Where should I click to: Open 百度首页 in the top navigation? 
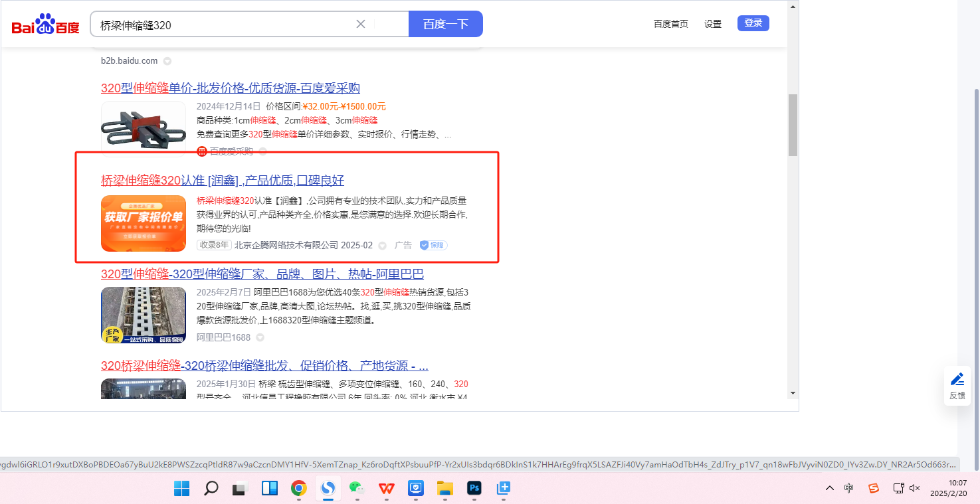pos(670,24)
